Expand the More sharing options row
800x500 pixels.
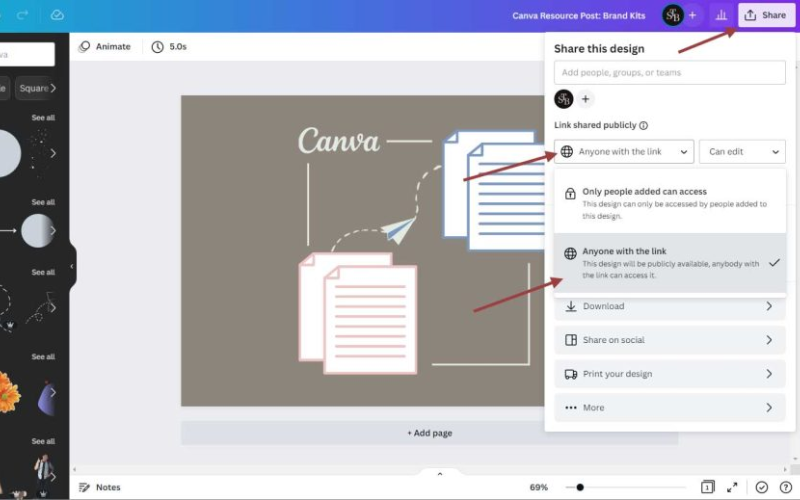pos(670,408)
